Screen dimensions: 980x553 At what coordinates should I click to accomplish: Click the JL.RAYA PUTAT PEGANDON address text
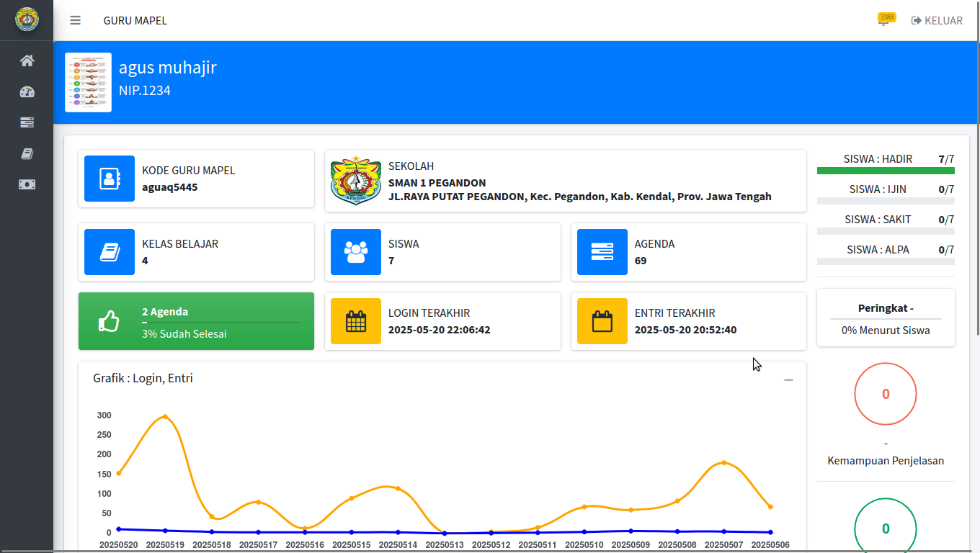click(x=580, y=196)
